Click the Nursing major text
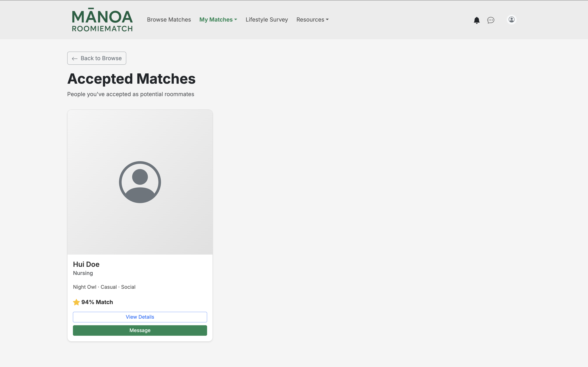 (x=83, y=273)
